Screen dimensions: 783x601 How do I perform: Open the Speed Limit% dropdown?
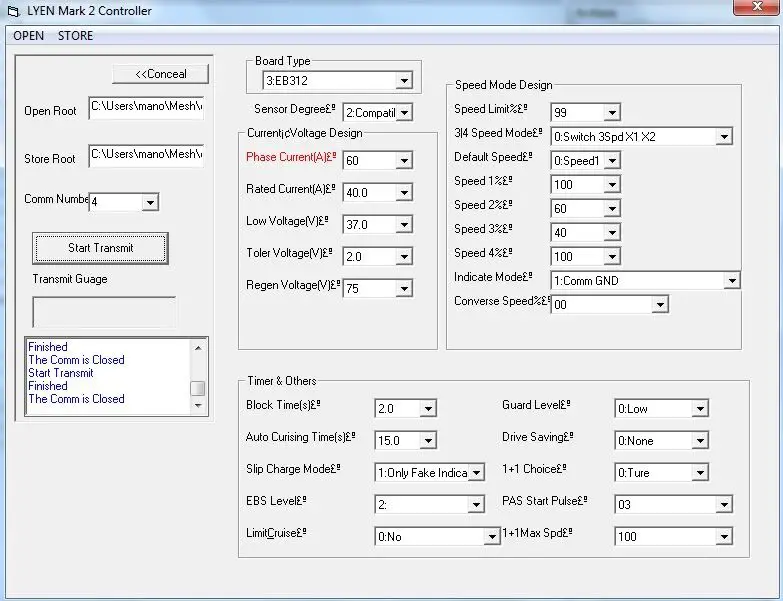(612, 113)
